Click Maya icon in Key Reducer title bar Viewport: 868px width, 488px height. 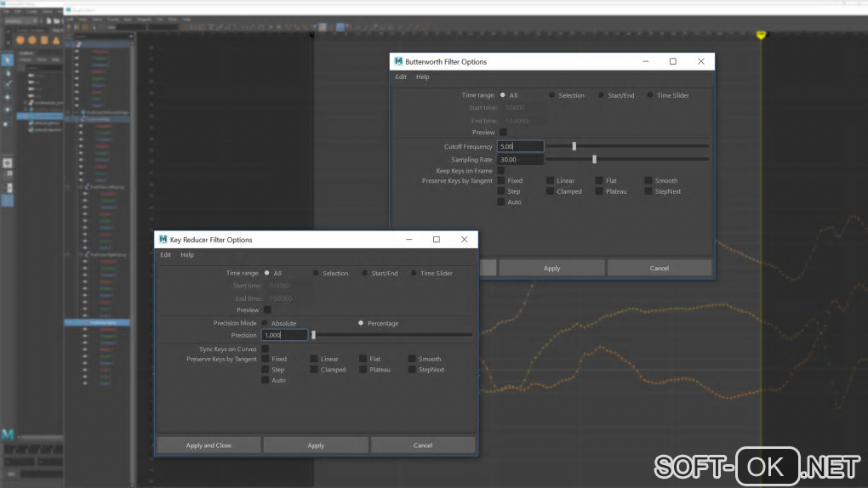[163, 239]
